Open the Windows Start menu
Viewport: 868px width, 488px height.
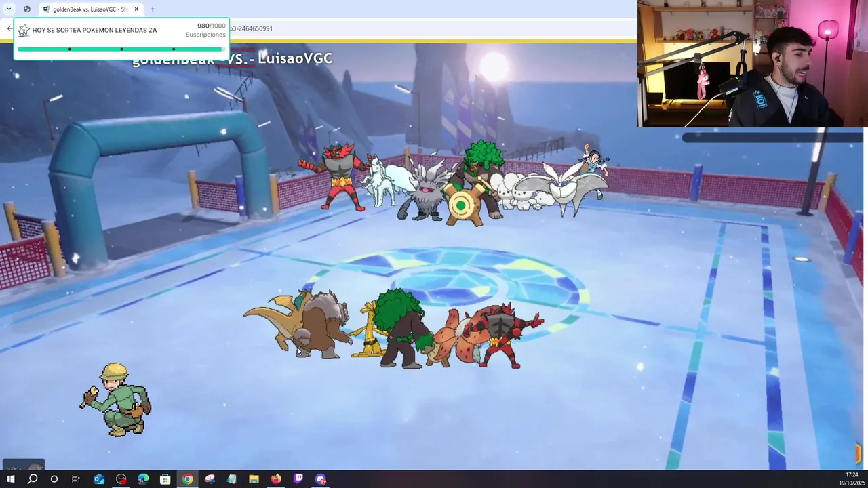(10, 479)
